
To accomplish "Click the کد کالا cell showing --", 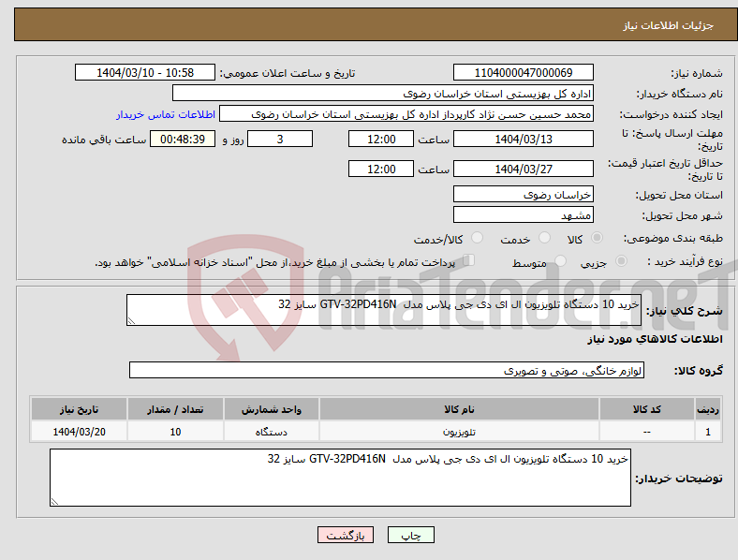I will pyautogui.click(x=647, y=432).
